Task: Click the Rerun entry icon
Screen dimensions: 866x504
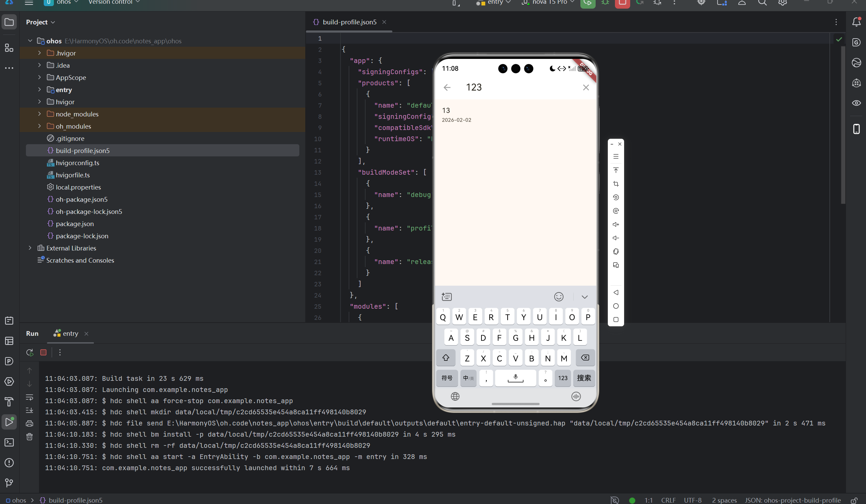Action: (x=30, y=352)
